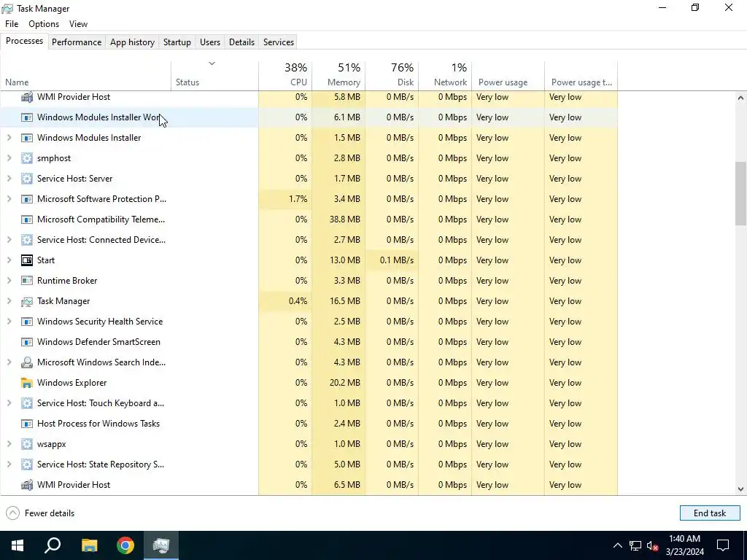Viewport: 747px width, 560px height.
Task: Sort by the Memory column header
Action: pos(338,75)
